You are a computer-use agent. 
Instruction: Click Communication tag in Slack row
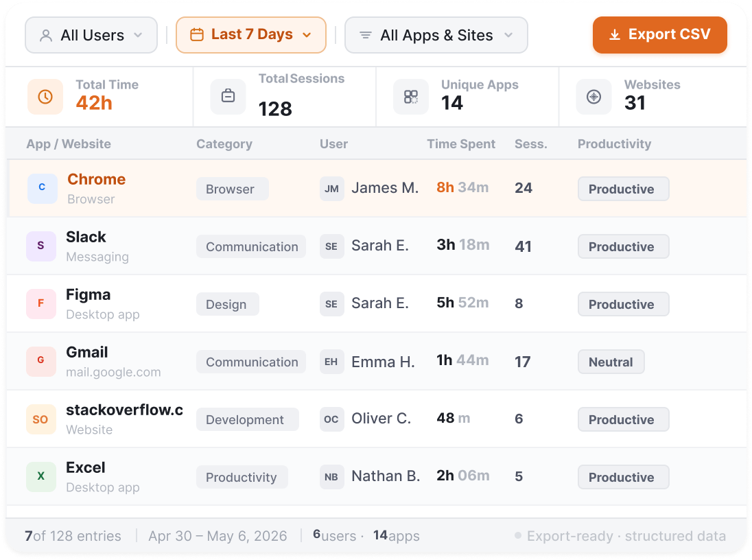click(251, 246)
